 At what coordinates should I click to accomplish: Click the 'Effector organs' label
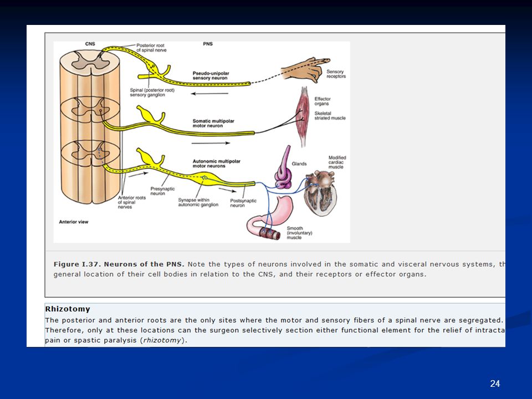[323, 101]
